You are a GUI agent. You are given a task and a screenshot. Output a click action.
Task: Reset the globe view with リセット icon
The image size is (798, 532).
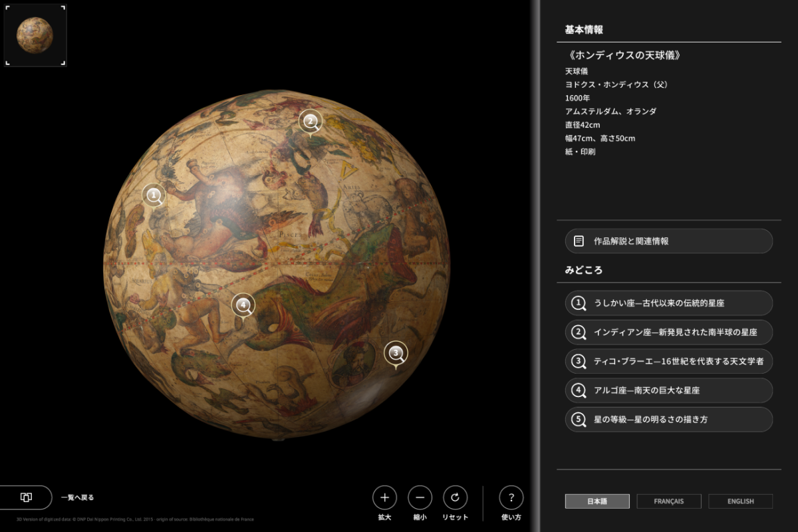455,497
